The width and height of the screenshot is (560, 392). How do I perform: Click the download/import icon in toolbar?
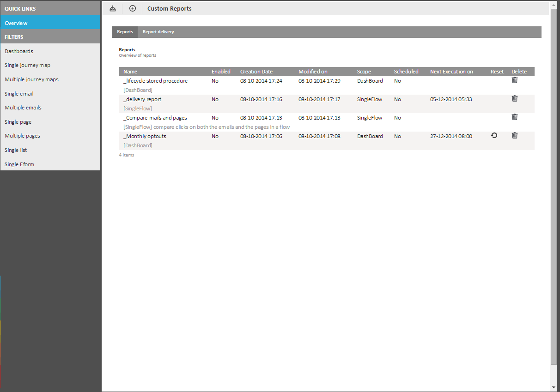pyautogui.click(x=113, y=8)
